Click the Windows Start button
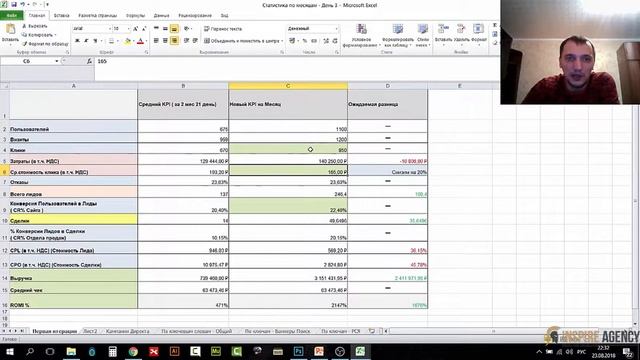 (9, 351)
